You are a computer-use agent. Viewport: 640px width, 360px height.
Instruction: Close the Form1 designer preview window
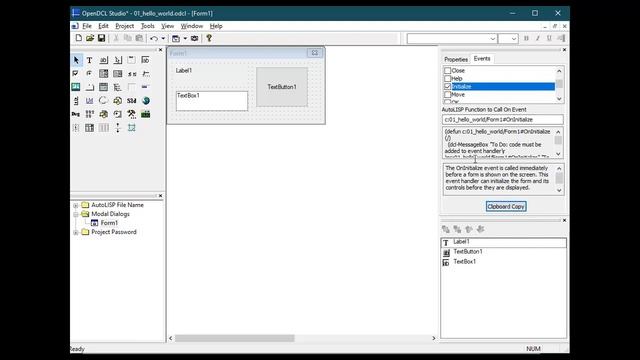(315, 53)
